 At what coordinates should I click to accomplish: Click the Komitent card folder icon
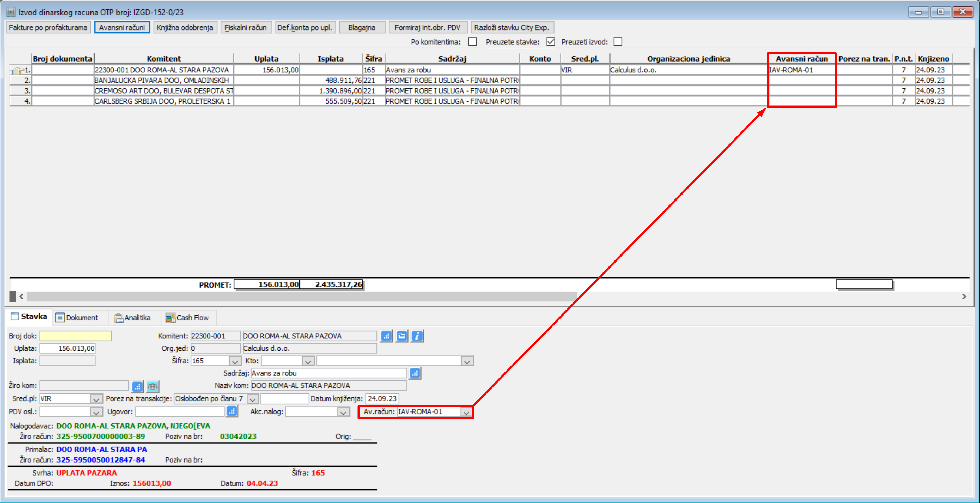point(401,336)
